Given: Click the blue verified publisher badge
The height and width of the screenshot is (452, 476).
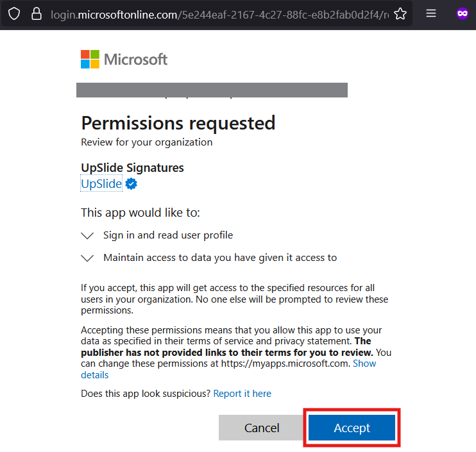Looking at the screenshot, I should tap(131, 183).
